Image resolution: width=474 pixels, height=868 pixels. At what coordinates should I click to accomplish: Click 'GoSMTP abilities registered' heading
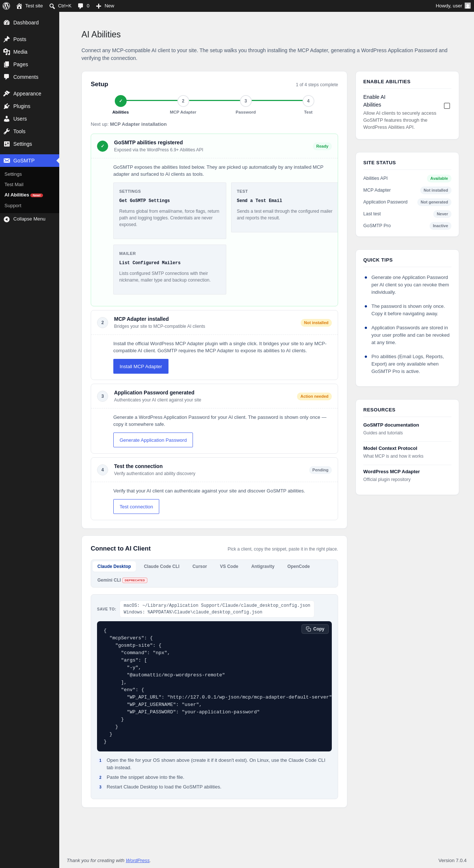tap(148, 142)
